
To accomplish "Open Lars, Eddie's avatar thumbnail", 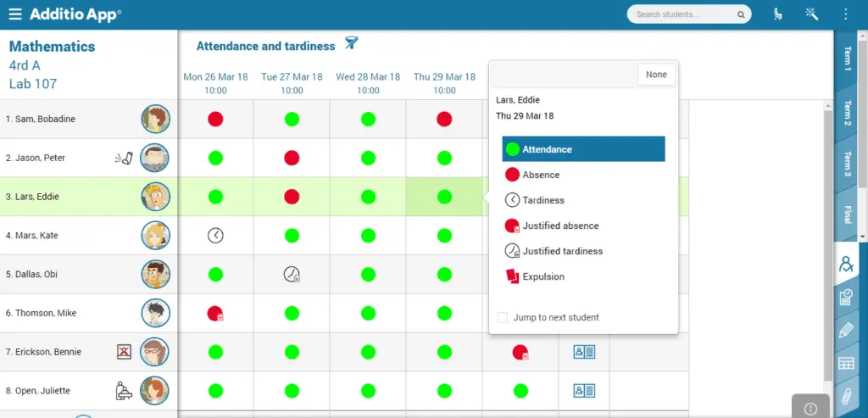I will tap(155, 197).
